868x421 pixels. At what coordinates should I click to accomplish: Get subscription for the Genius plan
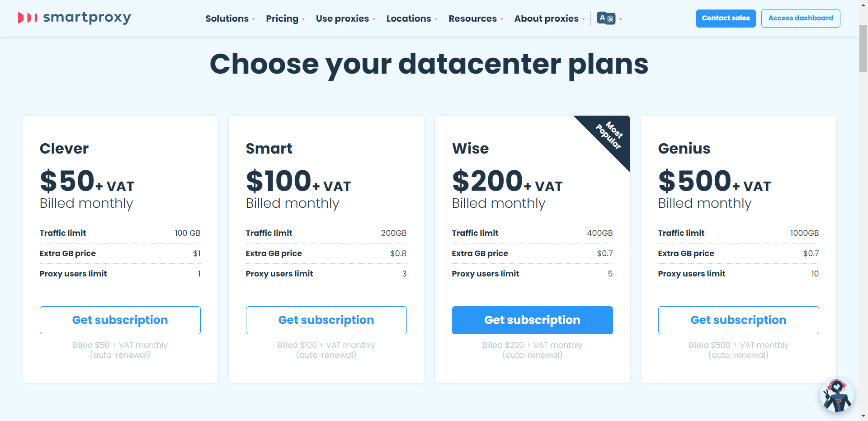(x=739, y=320)
